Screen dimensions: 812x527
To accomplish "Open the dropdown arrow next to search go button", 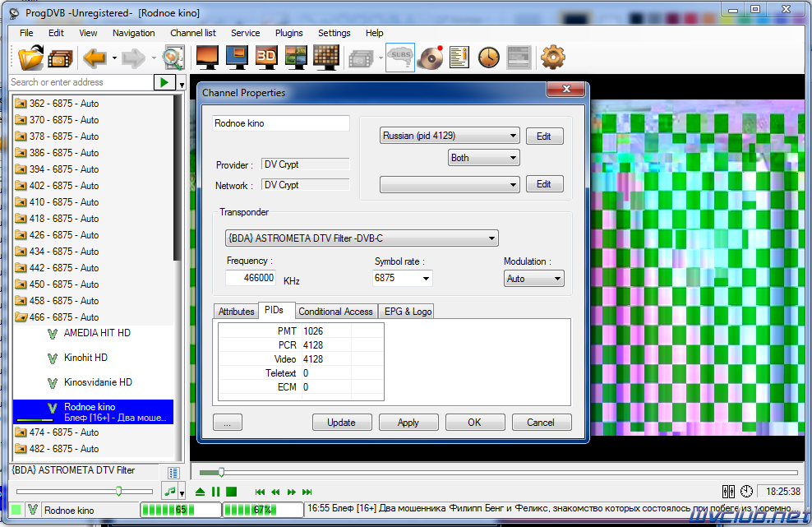I will pos(182,83).
